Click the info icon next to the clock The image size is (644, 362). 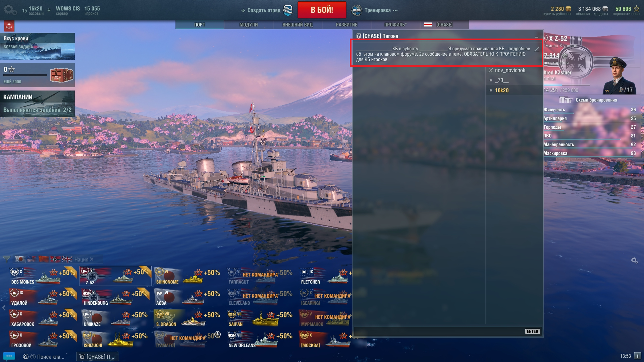pos(638,356)
